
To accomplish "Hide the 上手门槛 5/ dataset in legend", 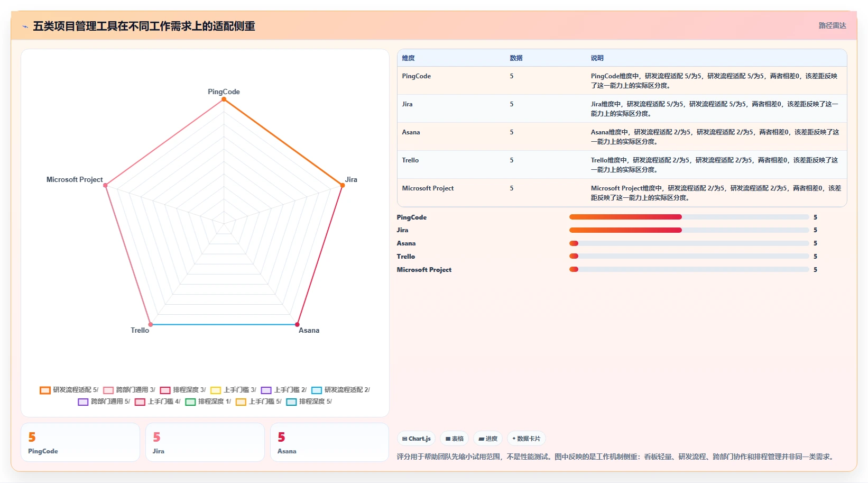I will point(258,402).
